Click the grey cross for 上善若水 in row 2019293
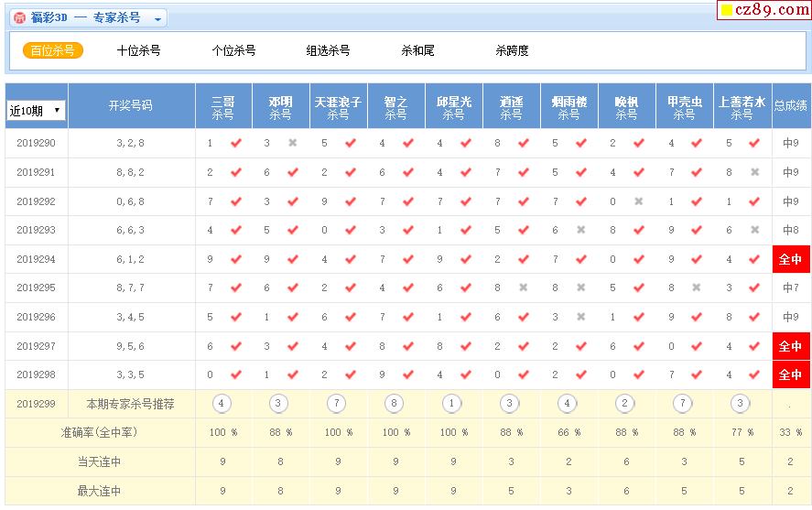Image resolution: width=812 pixels, height=510 pixels. pos(755,230)
